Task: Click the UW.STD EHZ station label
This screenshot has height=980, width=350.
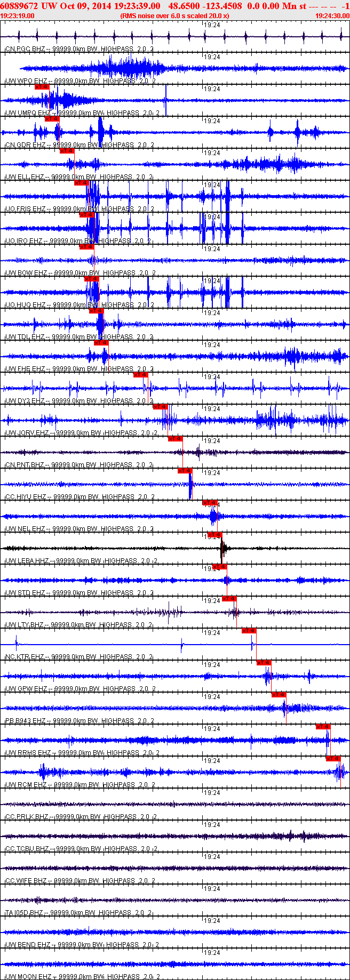Action: (x=25, y=593)
